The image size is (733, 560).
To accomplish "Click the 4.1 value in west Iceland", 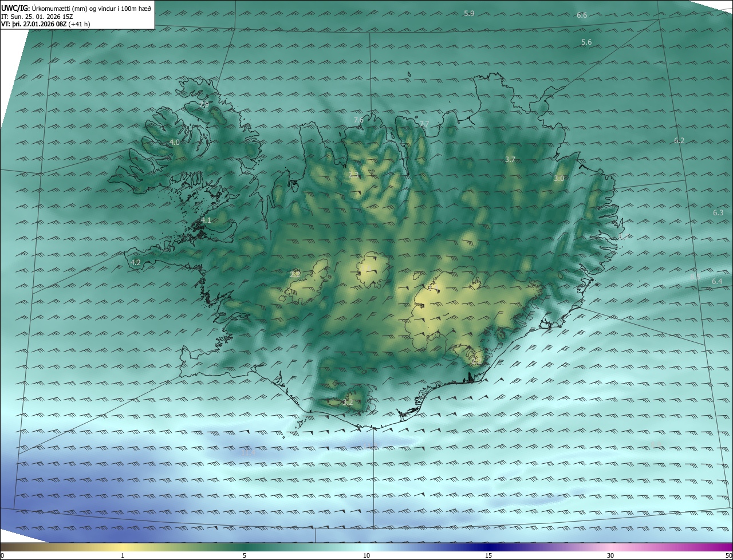I will point(206,220).
